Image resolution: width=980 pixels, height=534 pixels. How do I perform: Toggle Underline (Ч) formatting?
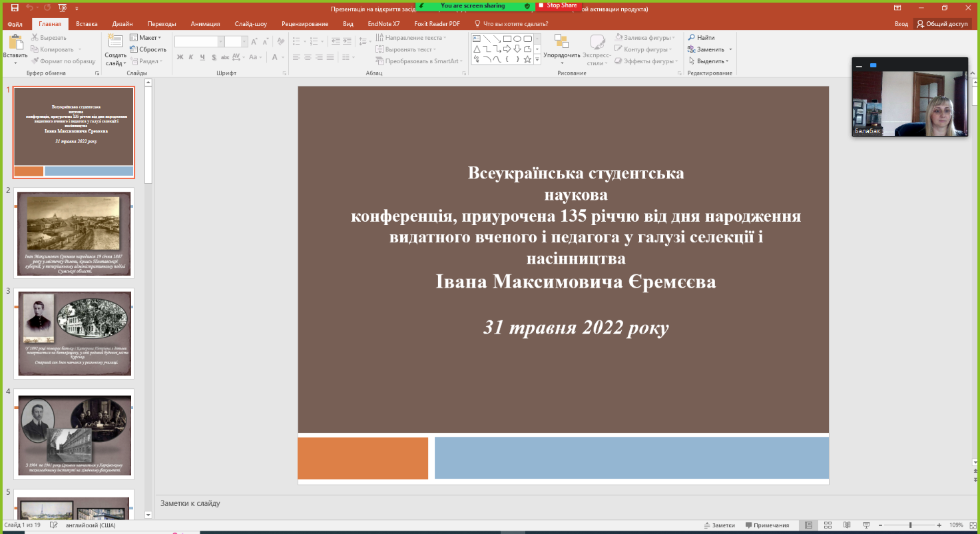pyautogui.click(x=203, y=57)
